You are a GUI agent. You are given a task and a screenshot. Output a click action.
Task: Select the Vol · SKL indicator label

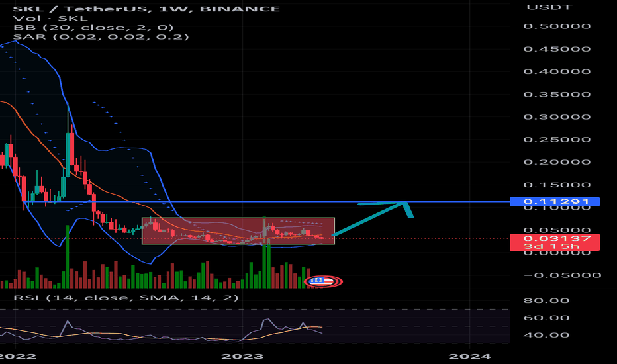pyautogui.click(x=50, y=18)
